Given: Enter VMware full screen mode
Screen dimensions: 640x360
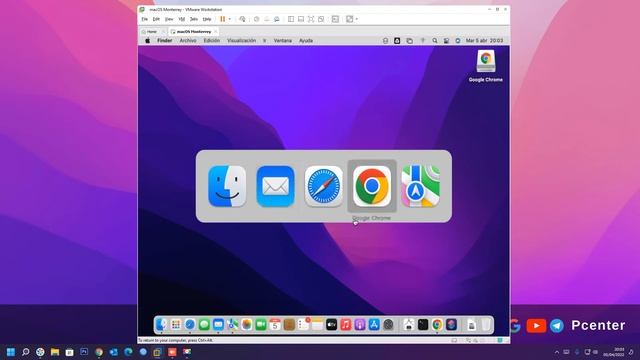Looking at the screenshot, I should click(311, 19).
